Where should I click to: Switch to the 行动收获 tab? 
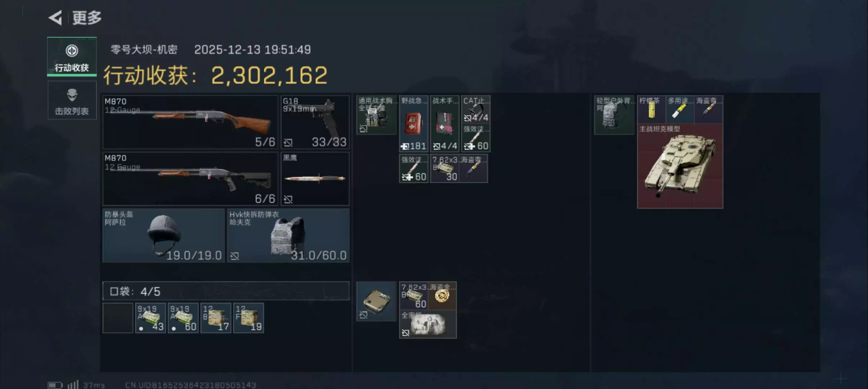(72, 57)
